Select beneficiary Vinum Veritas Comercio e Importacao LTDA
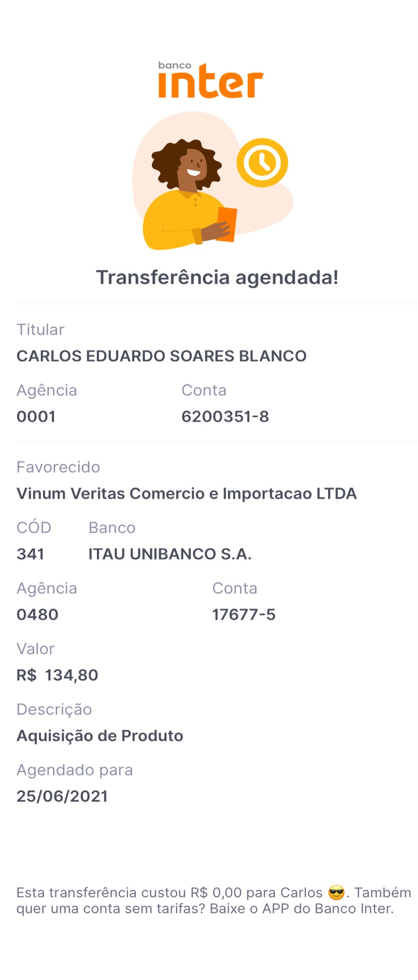The height and width of the screenshot is (980, 418). pos(187,494)
